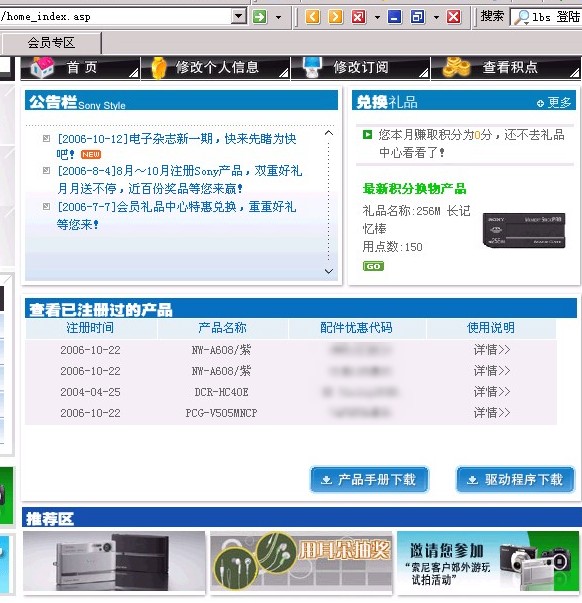Click 更多 link in 兑换礼品 panel
582x603 pixels.
[560, 102]
